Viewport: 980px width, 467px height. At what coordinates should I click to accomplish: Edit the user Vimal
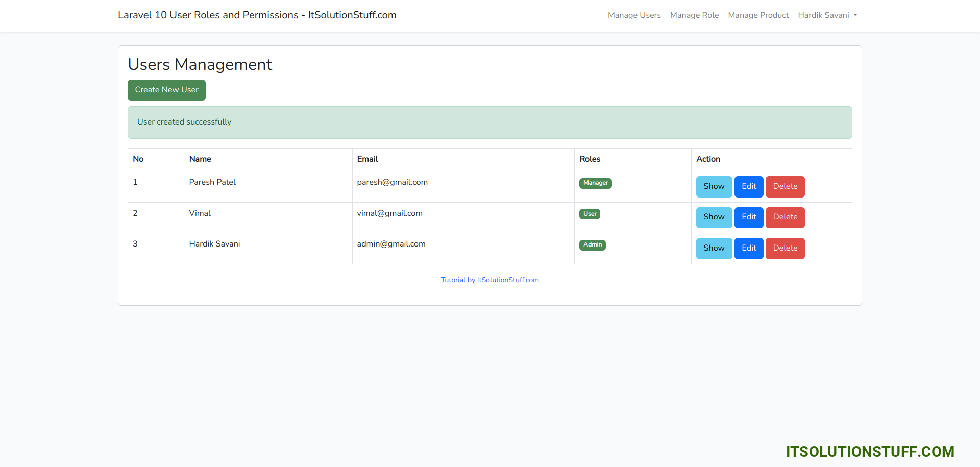749,217
